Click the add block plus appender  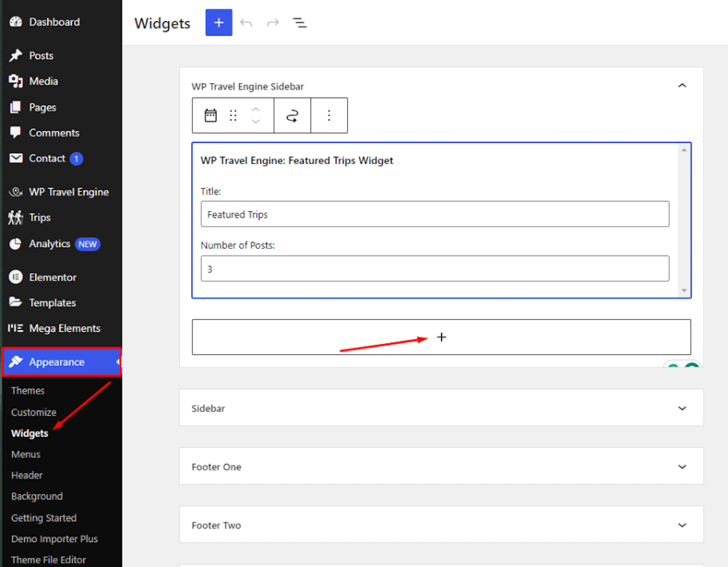click(x=441, y=337)
